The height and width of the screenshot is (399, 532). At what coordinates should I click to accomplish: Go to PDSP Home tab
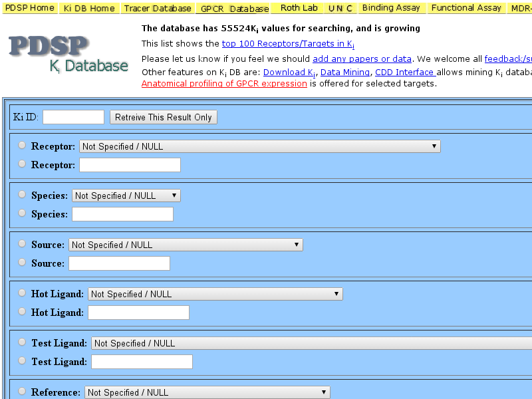(30, 8)
